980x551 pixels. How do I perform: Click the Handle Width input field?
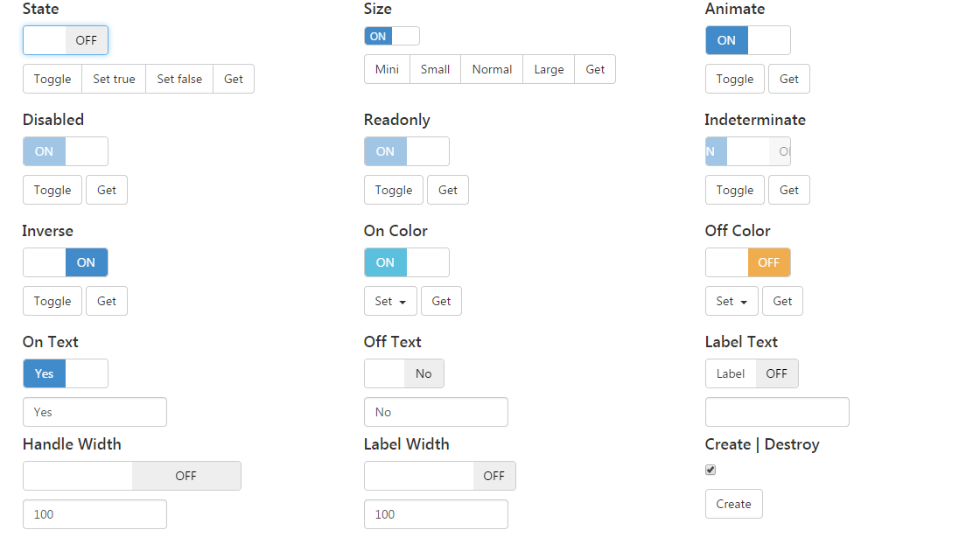point(95,514)
